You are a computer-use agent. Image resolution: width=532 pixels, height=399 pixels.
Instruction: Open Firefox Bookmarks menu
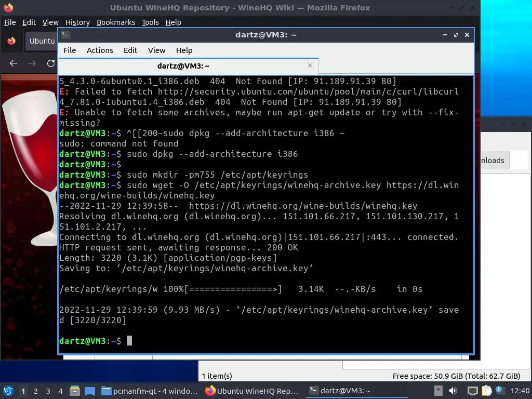[116, 22]
